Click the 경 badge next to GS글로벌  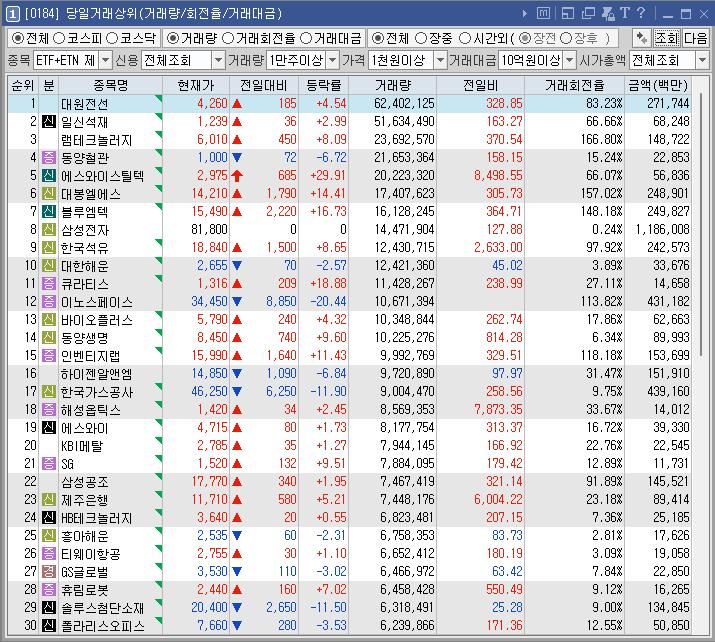[x=49, y=571]
